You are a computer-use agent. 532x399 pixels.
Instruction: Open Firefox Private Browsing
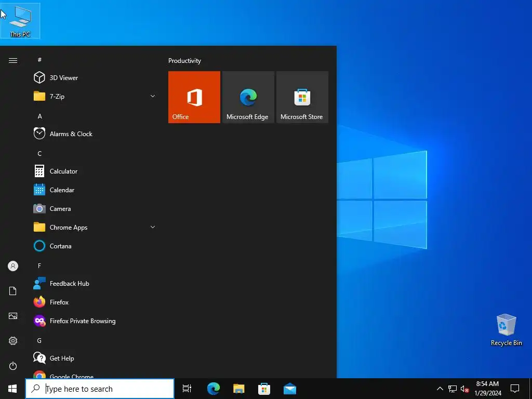click(x=95, y=321)
